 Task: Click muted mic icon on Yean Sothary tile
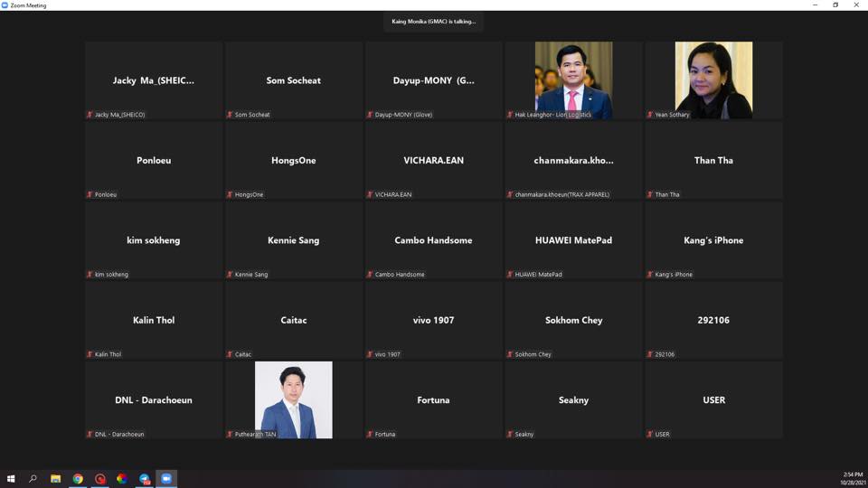click(650, 115)
